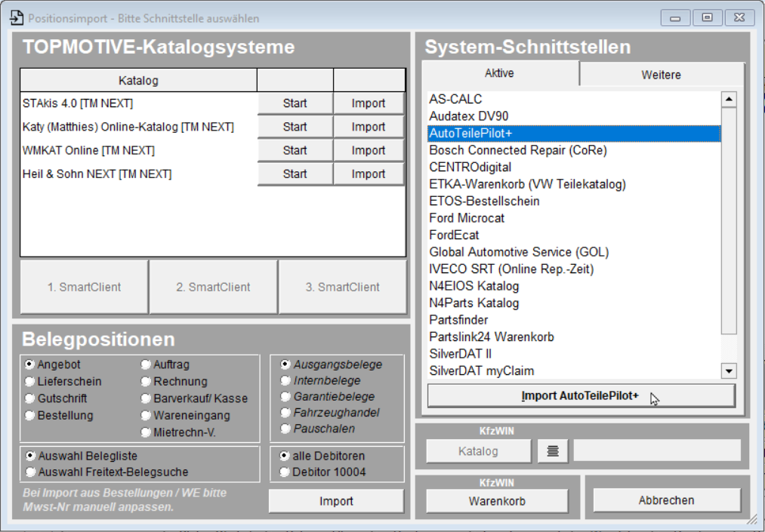Select Partsfinder entry

coord(574,321)
